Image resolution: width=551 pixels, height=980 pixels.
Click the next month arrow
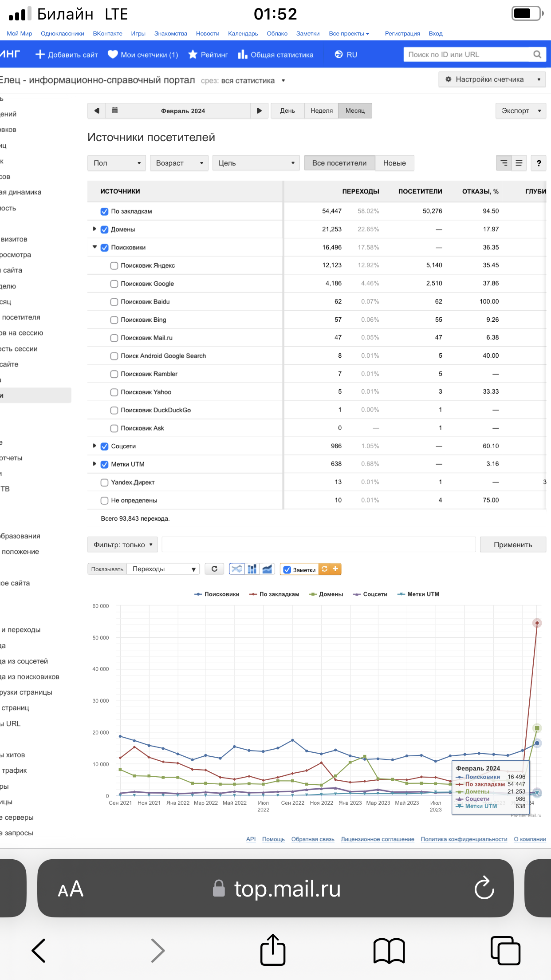[259, 111]
